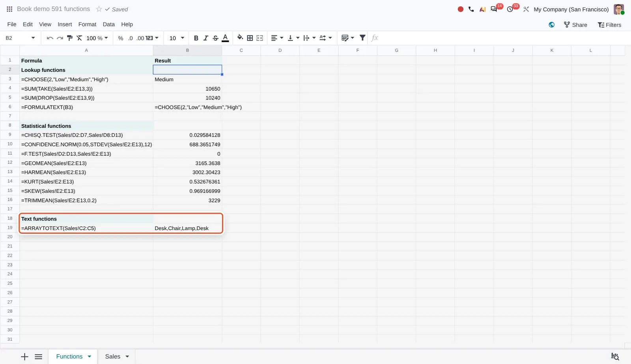Open the phone VoIP icon
Viewport: 631px width, 364px height.
click(471, 9)
